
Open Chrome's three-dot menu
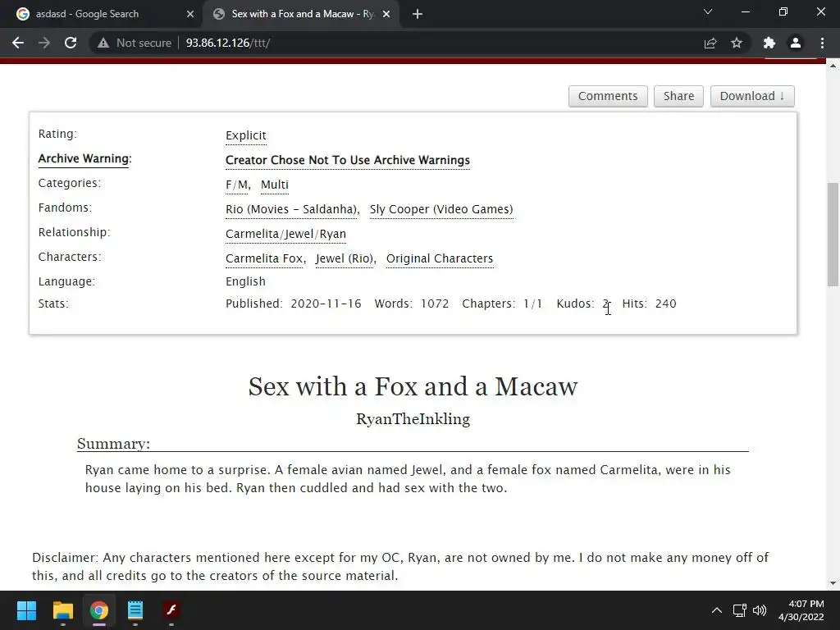[822, 43]
